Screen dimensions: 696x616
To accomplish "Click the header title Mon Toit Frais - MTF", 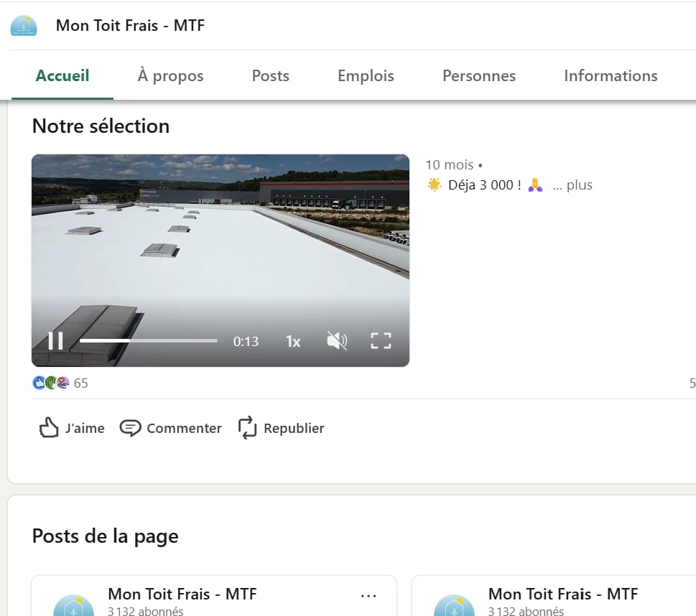I will click(130, 26).
